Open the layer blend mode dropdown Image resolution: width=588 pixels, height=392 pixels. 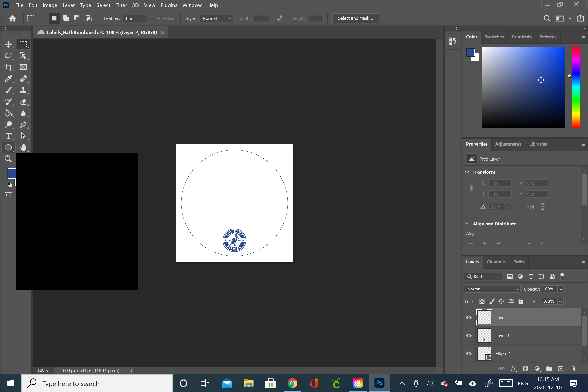(492, 289)
